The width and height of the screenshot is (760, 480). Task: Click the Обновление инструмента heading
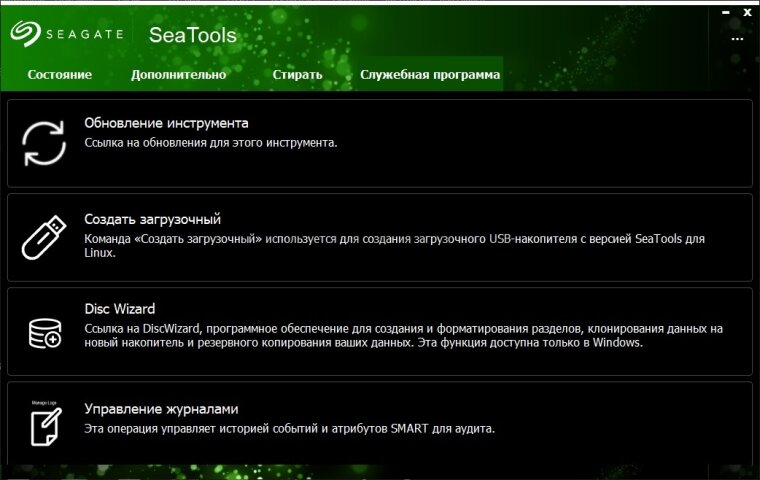coord(166,124)
